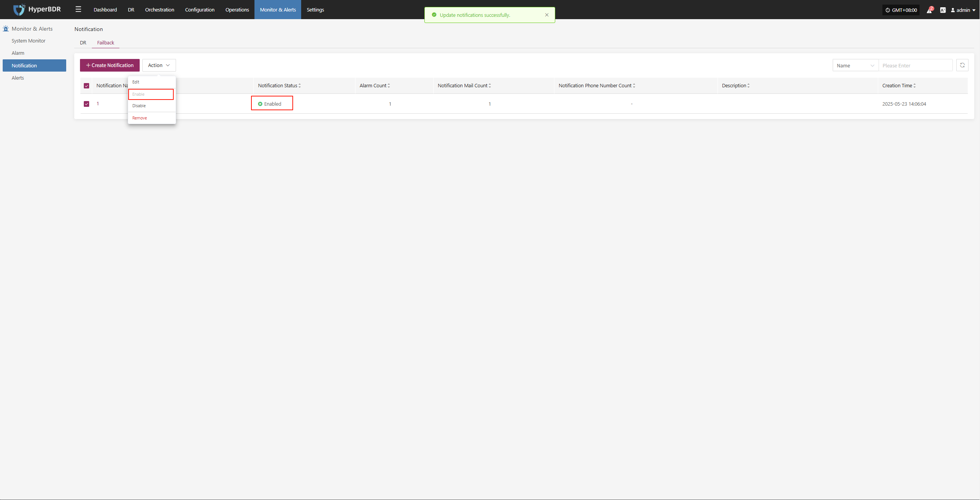Choose Disable from the Action menu
This screenshot has width=980, height=500.
pos(152,106)
